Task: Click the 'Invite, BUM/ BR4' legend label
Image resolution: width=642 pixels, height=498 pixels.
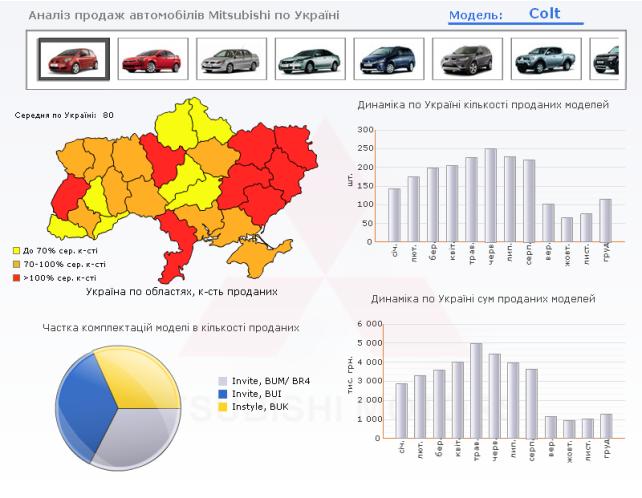Action: pyautogui.click(x=271, y=381)
